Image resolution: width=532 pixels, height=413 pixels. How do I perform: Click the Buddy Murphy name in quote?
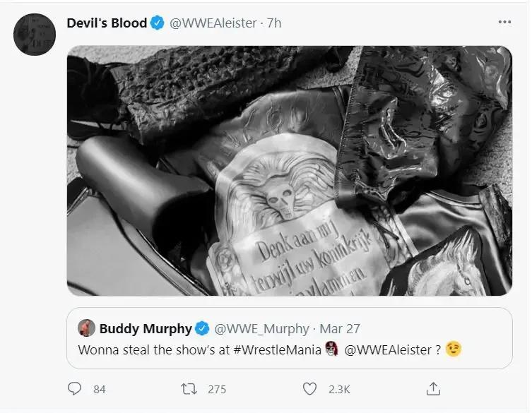point(146,328)
